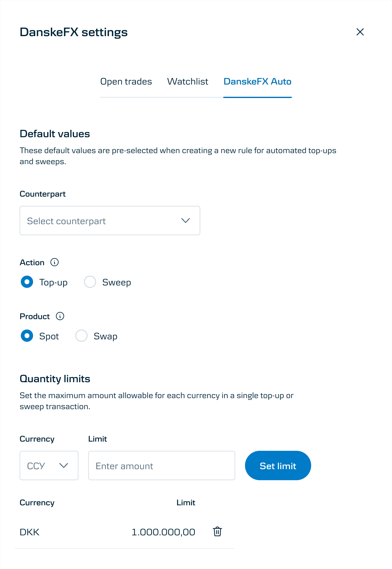Select the Sweep action

point(90,282)
